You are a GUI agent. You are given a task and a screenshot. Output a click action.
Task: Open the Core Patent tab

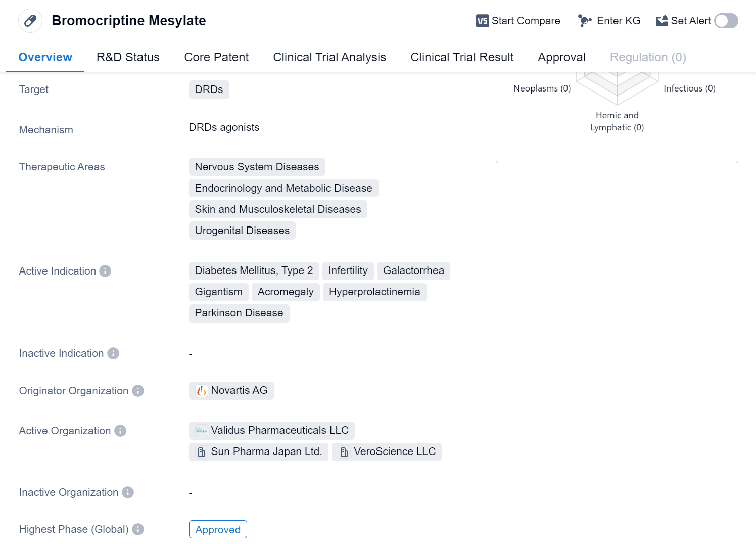[x=216, y=57]
